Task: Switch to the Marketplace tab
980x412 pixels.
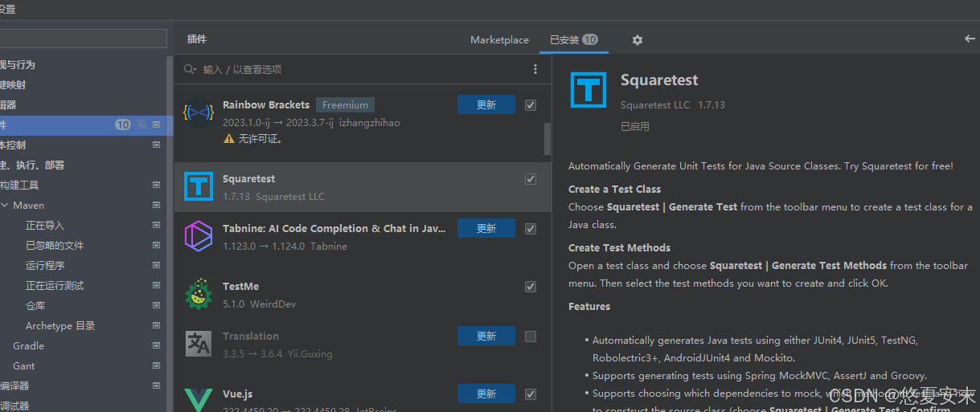Action: 499,39
